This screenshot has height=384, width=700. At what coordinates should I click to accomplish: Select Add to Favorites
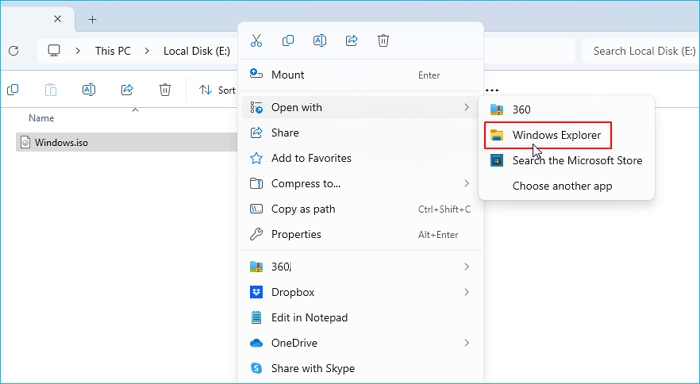pyautogui.click(x=361, y=158)
